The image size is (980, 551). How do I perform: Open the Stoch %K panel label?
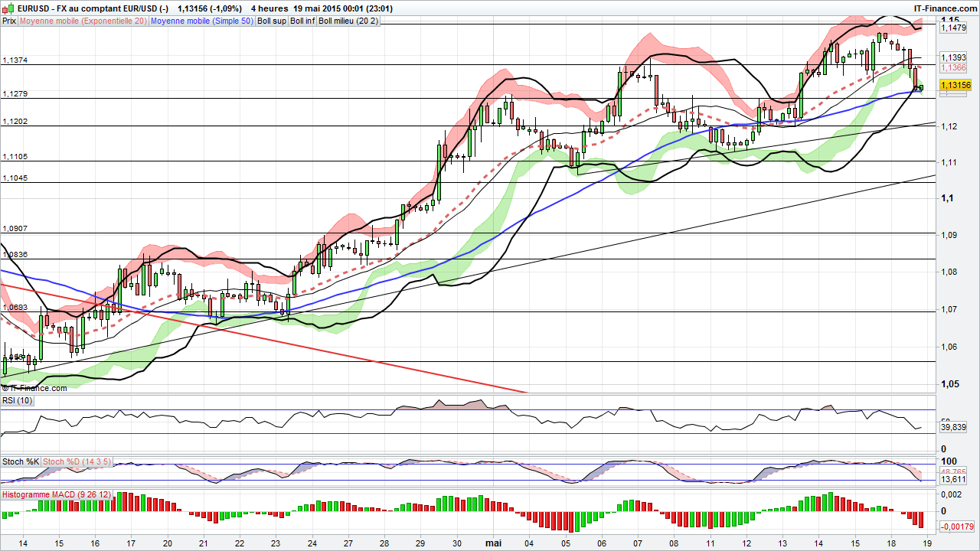(20, 461)
